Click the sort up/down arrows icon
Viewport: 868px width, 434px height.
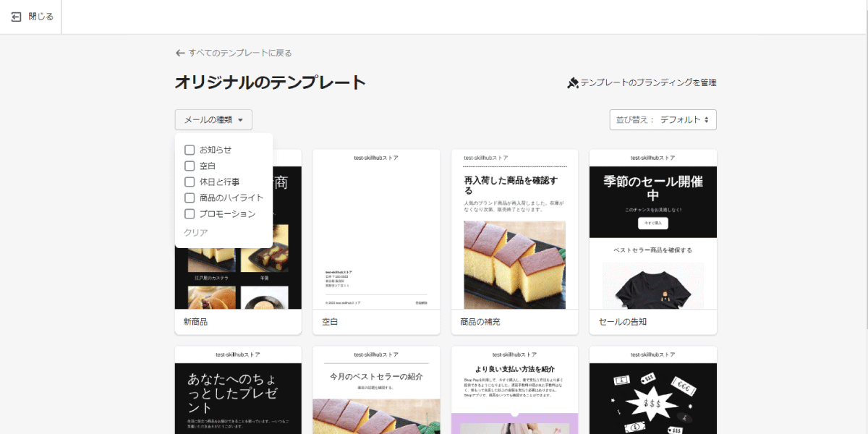click(x=707, y=120)
